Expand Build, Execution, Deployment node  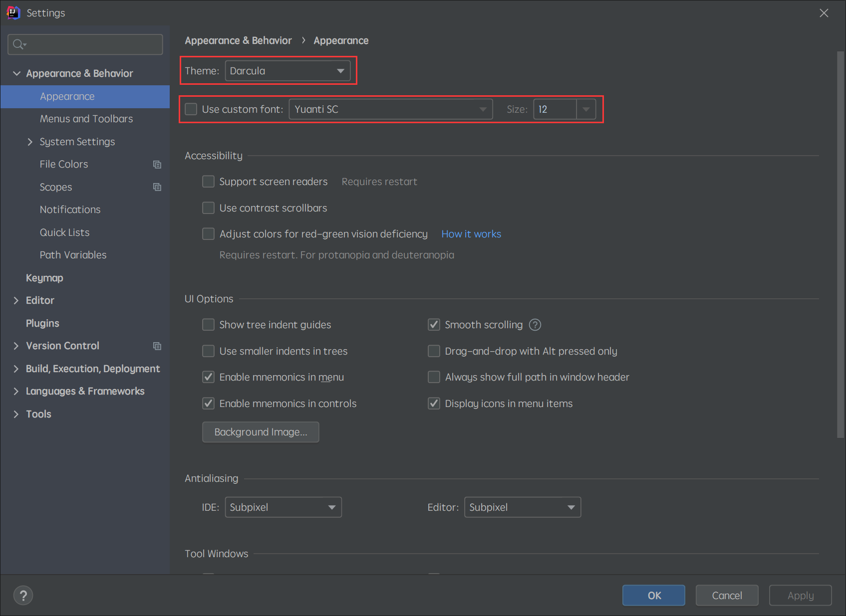pyautogui.click(x=16, y=369)
